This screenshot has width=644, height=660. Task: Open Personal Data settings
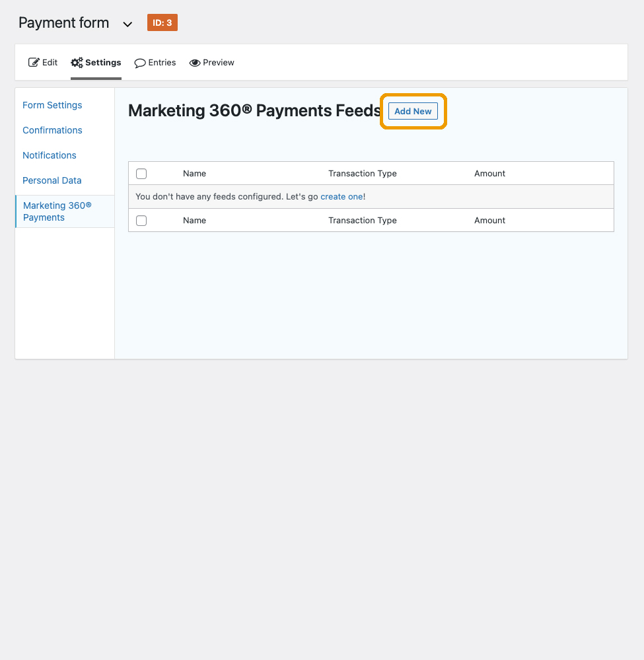(52, 180)
